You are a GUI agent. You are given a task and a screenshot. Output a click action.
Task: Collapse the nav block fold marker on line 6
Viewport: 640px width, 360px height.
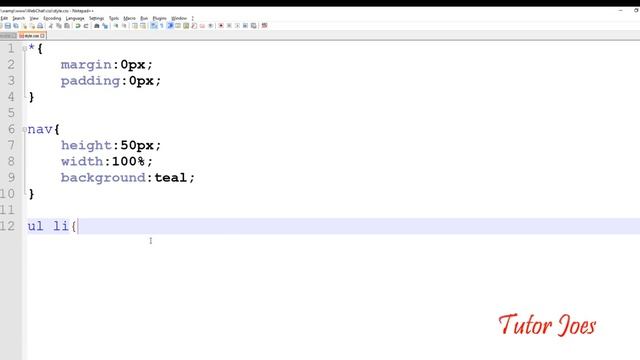click(x=24, y=129)
